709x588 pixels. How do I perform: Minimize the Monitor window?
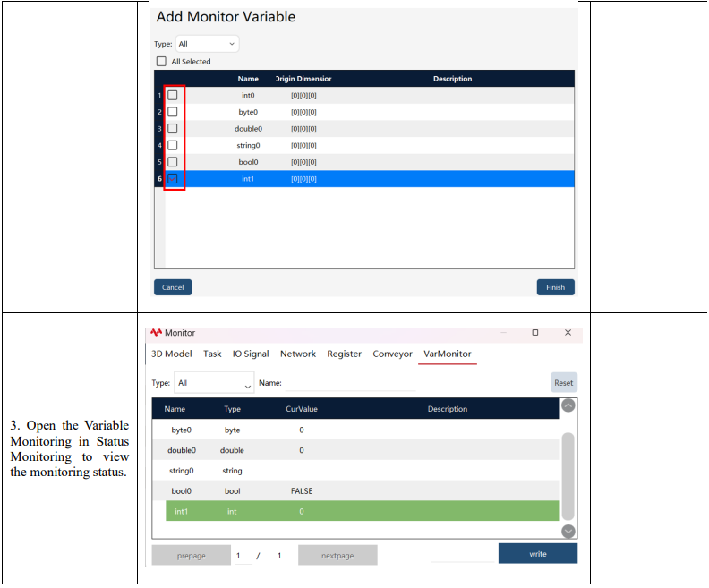tap(503, 333)
